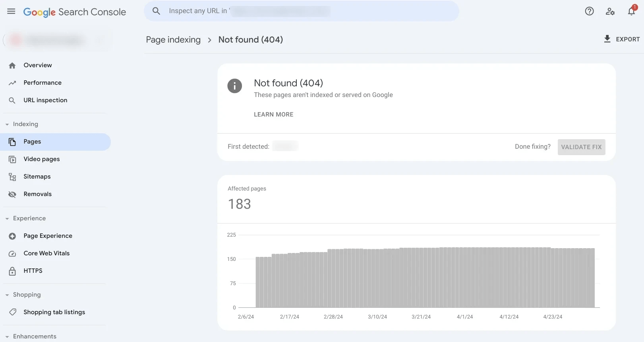
Task: Click the Indexing section heading
Action: (25, 124)
